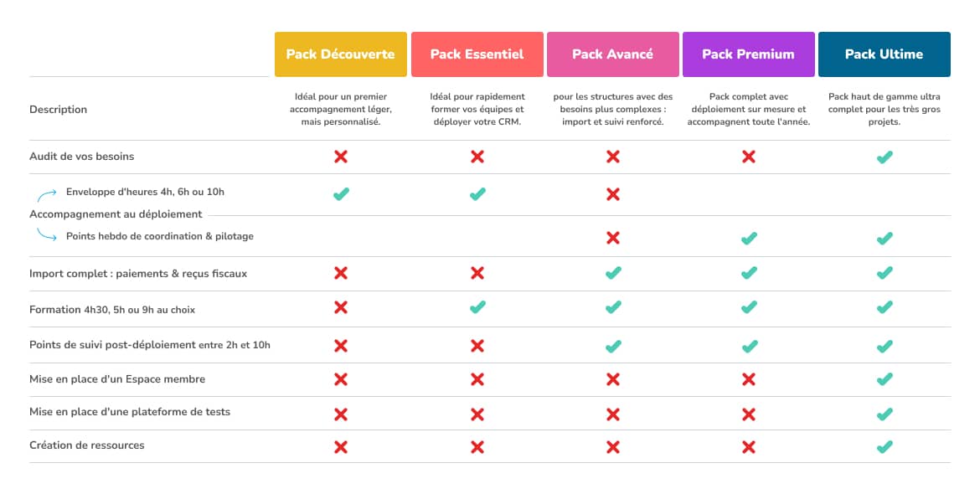980x494 pixels.
Task: Click Pack Avancé check for Points de suivi post-déploiement
Action: tap(613, 346)
